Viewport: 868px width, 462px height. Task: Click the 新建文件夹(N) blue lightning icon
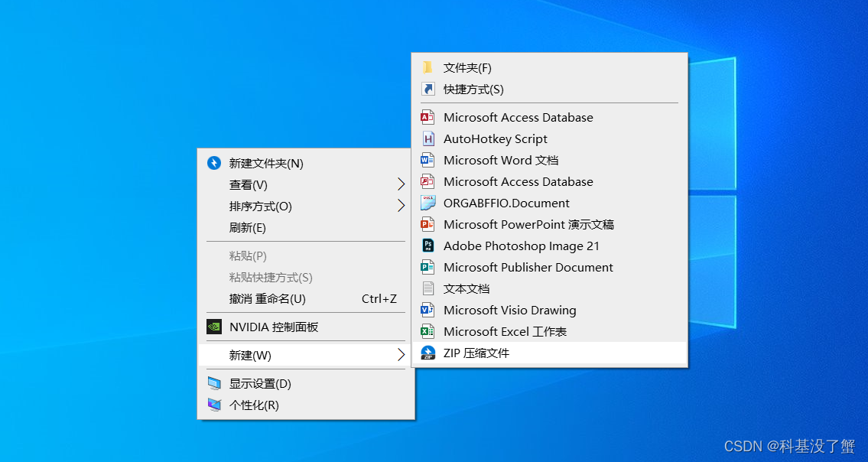click(214, 163)
